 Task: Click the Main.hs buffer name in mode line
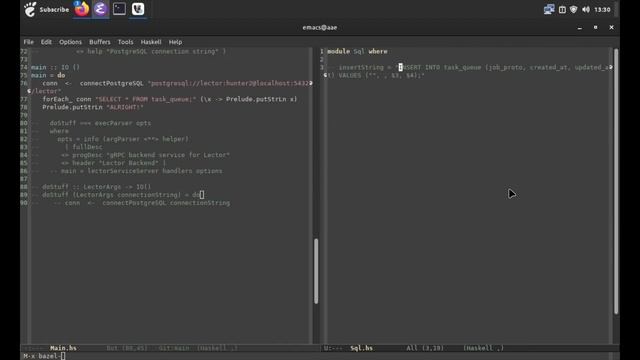click(63, 348)
